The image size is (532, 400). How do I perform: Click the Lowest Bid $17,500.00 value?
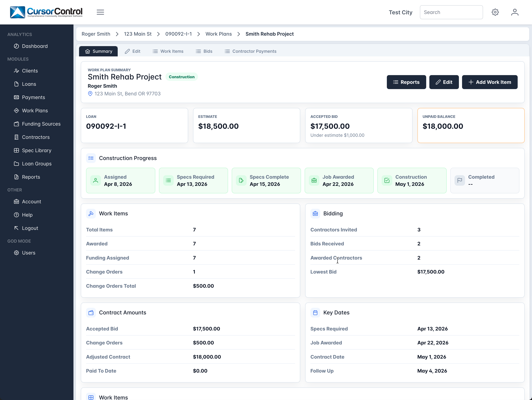(431, 272)
